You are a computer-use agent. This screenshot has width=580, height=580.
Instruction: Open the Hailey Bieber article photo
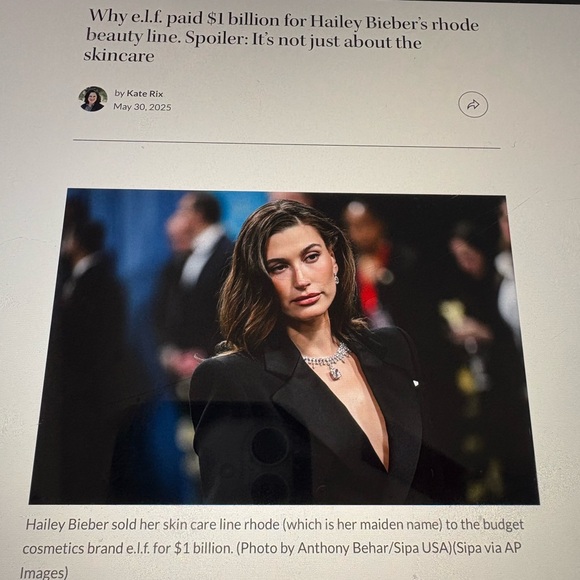pos(284,347)
